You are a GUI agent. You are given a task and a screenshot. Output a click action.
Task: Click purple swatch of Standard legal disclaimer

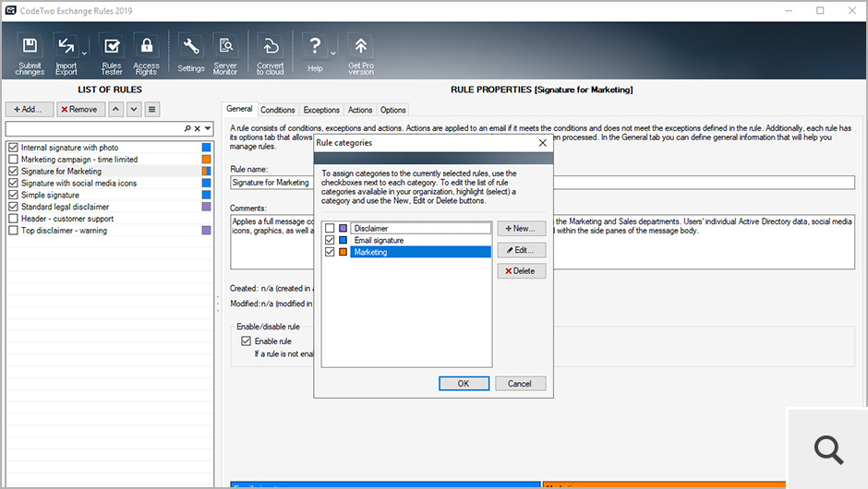click(x=207, y=207)
